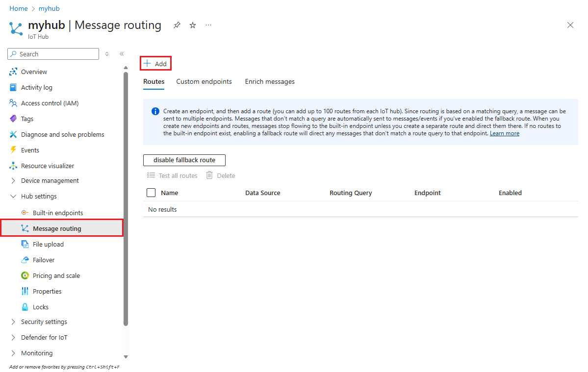Screen dimensions: 588x372
Task: Switch to the Custom endpoints tab
Action: pyautogui.click(x=204, y=81)
